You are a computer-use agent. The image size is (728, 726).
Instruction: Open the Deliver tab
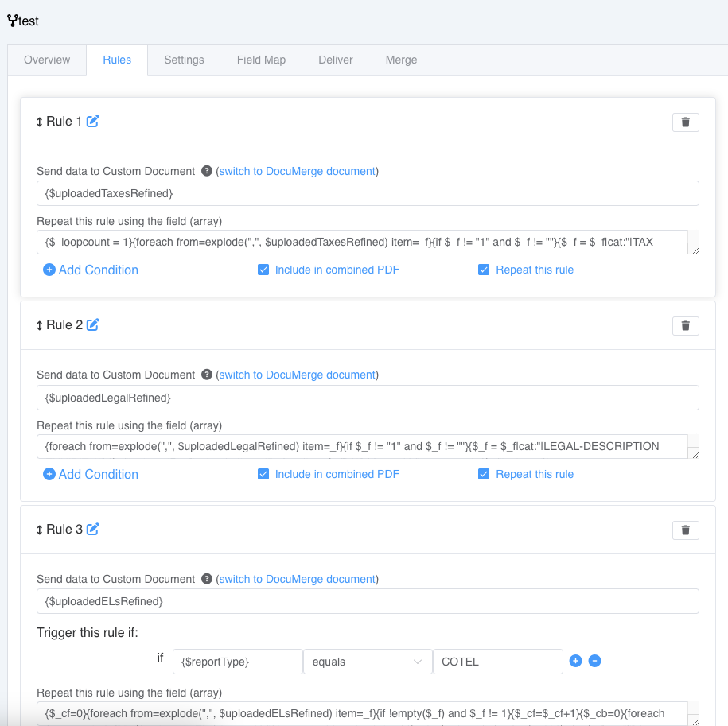point(335,60)
